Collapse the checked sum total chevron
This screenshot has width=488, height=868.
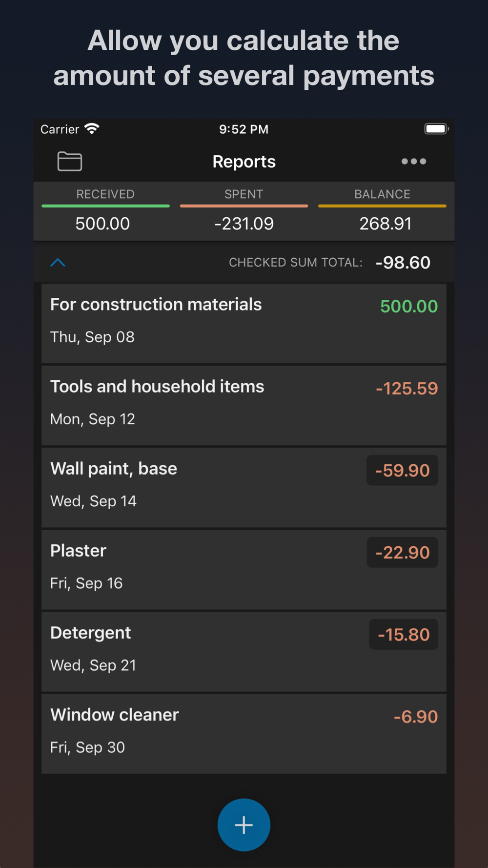(x=58, y=263)
